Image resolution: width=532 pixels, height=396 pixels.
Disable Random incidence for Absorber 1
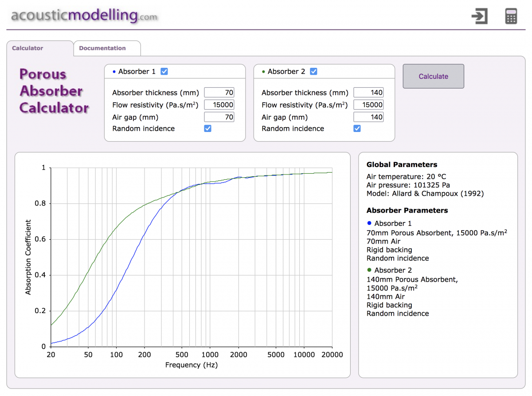tap(207, 128)
